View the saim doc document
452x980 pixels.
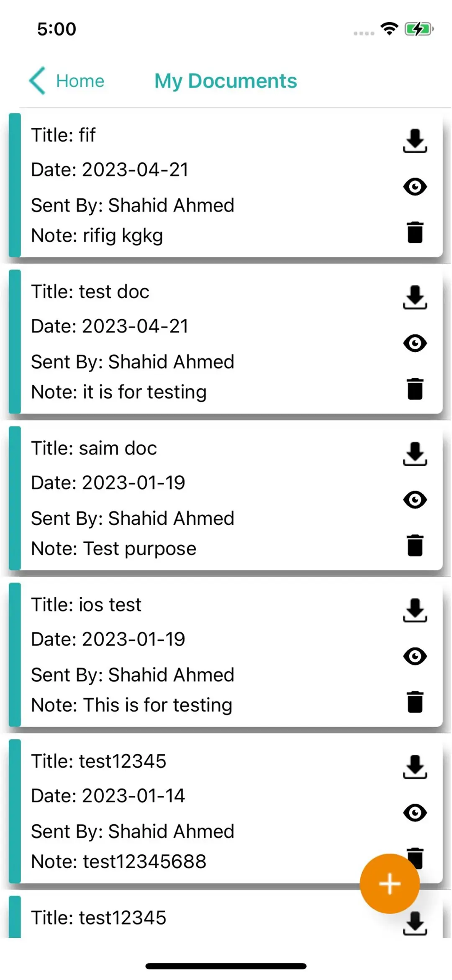[415, 499]
